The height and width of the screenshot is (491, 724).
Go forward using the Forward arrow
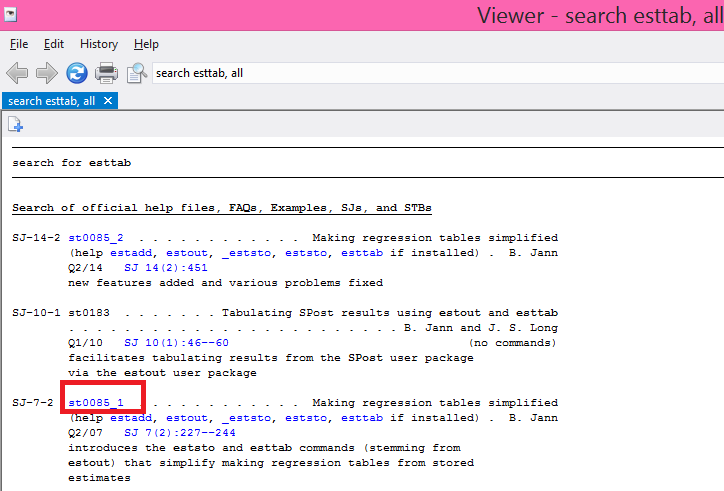(x=47, y=73)
